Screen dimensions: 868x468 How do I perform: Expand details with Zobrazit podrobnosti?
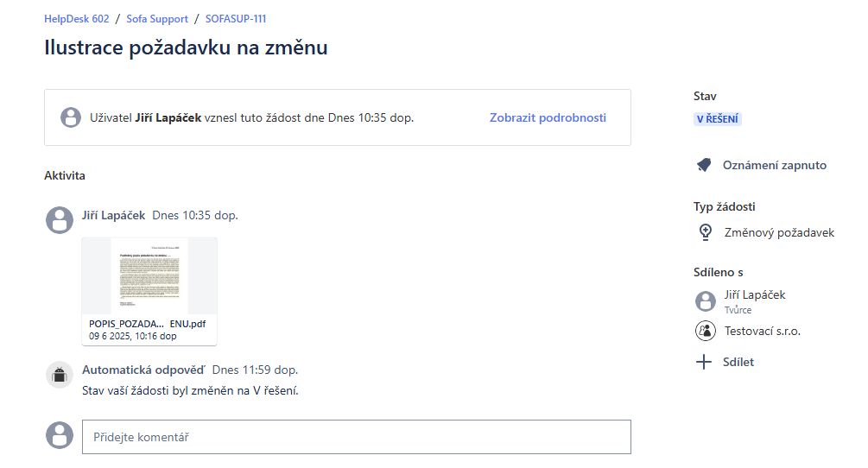click(x=548, y=117)
